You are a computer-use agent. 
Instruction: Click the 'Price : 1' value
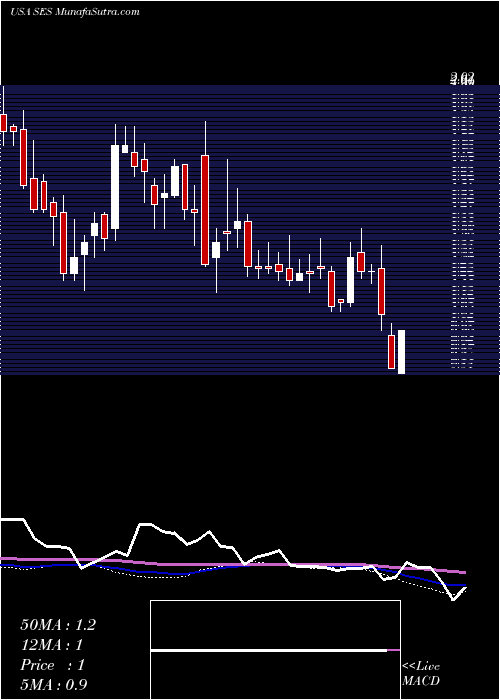[x=52, y=665]
